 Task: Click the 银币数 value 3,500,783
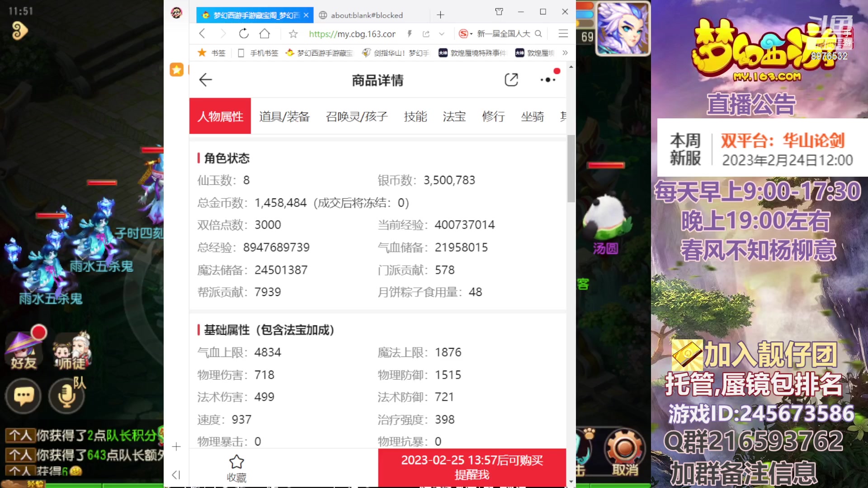click(449, 180)
